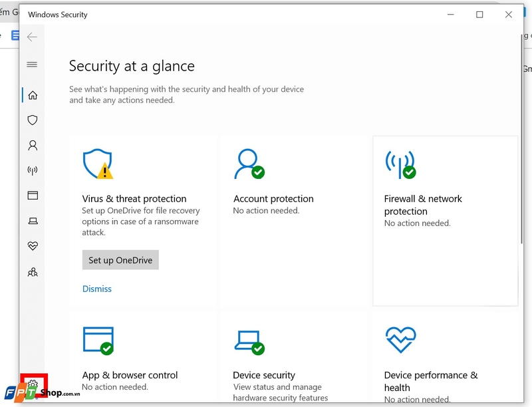Click 'View status and manage hardware security features'
532x407 pixels.
(x=281, y=392)
